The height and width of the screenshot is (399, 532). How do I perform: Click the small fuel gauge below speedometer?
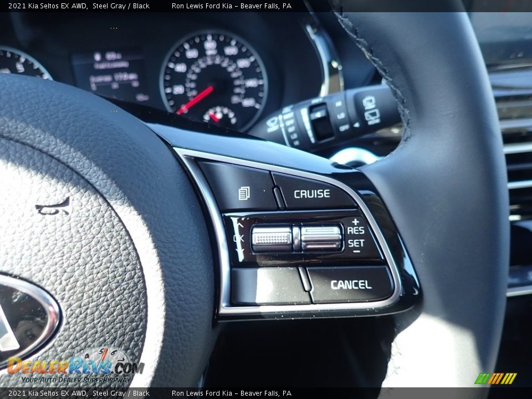220,115
